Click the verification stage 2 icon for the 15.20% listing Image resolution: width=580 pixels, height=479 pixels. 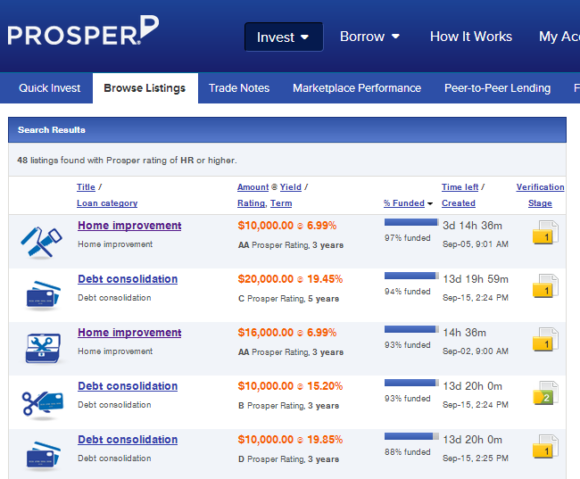point(546,393)
